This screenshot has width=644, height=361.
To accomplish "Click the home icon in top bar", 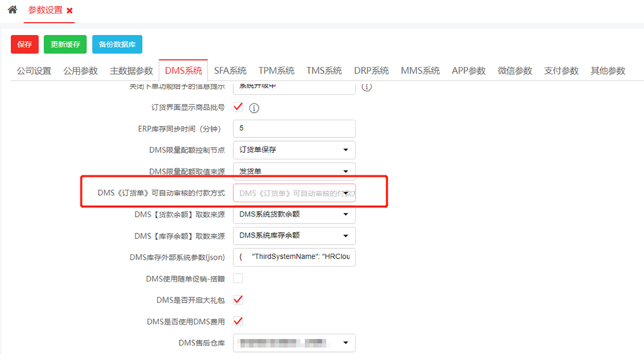I will (x=12, y=10).
